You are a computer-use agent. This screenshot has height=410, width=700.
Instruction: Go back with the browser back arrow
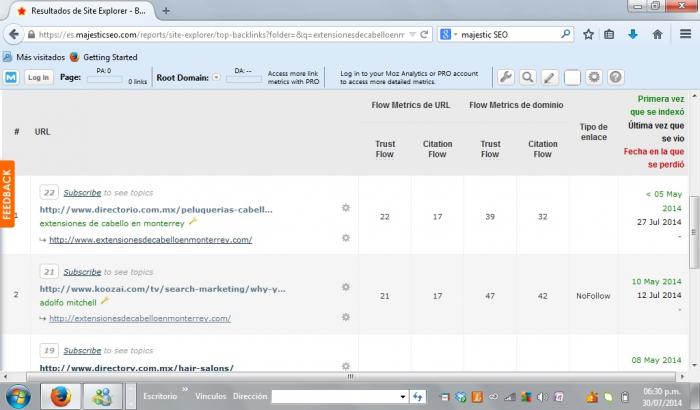click(14, 34)
